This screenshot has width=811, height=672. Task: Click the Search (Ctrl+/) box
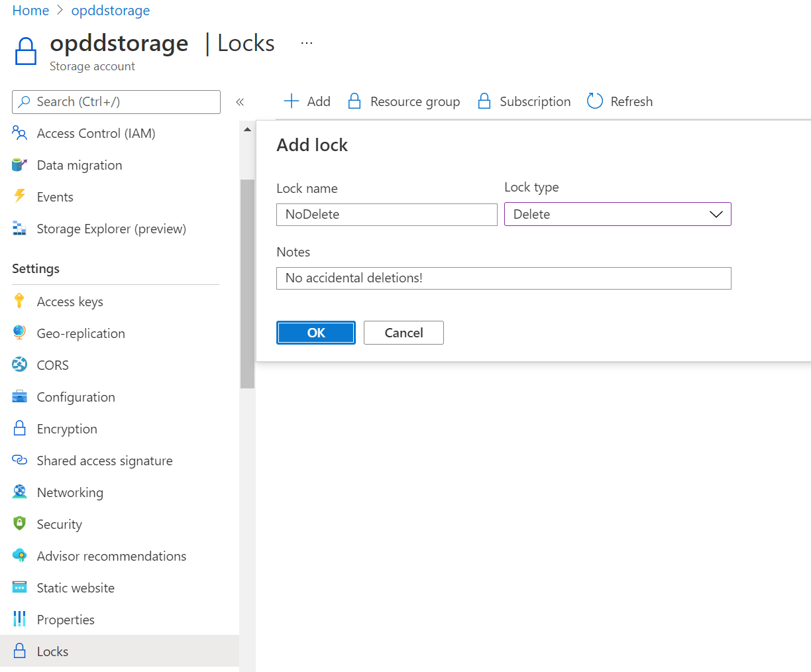tap(116, 102)
